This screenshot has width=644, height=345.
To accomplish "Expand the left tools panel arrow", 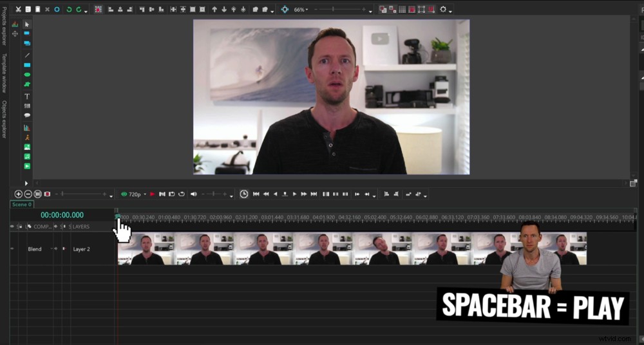I will tap(26, 183).
